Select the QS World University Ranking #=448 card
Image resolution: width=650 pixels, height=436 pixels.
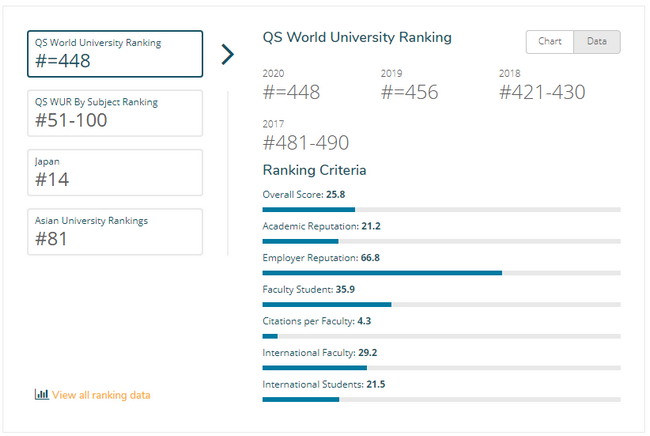(115, 54)
